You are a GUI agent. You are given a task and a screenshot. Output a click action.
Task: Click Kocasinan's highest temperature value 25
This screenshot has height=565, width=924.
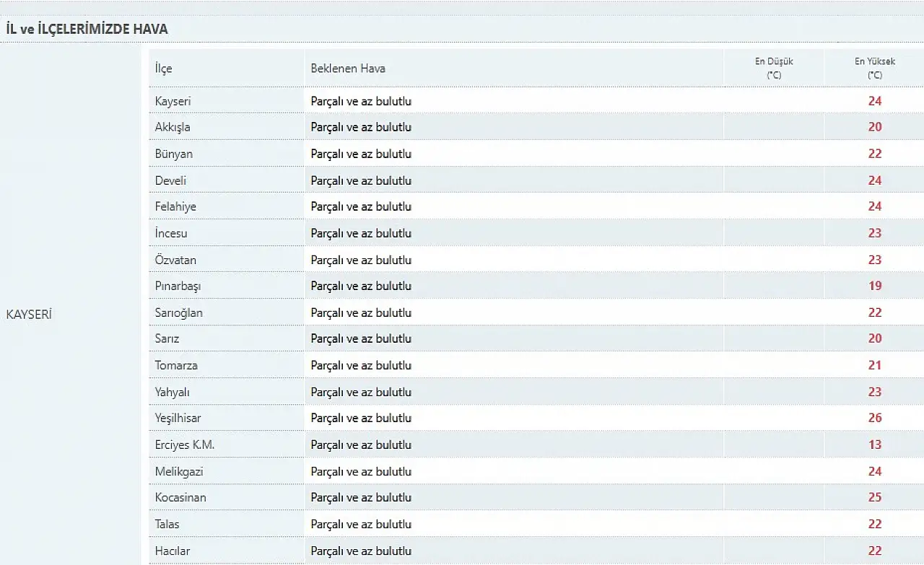(875, 497)
